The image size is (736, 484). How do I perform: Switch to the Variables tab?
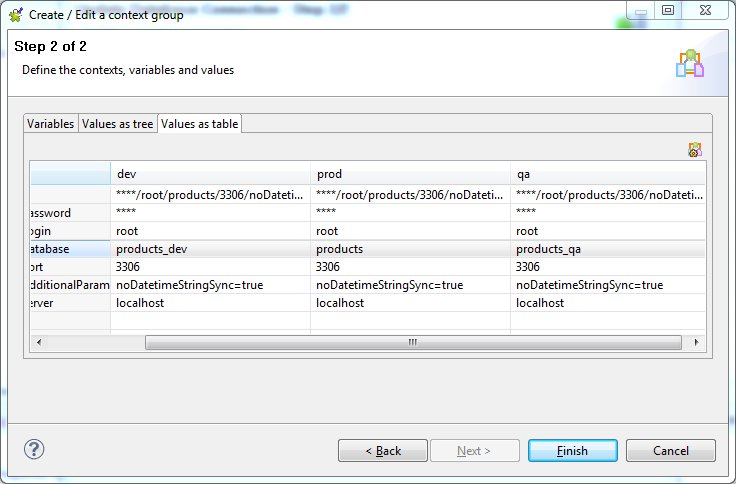click(51, 123)
